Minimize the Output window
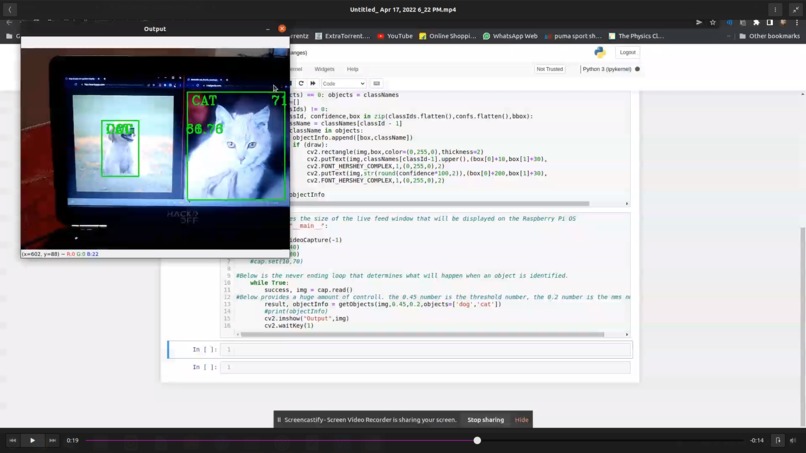The width and height of the screenshot is (806, 453). point(268,29)
